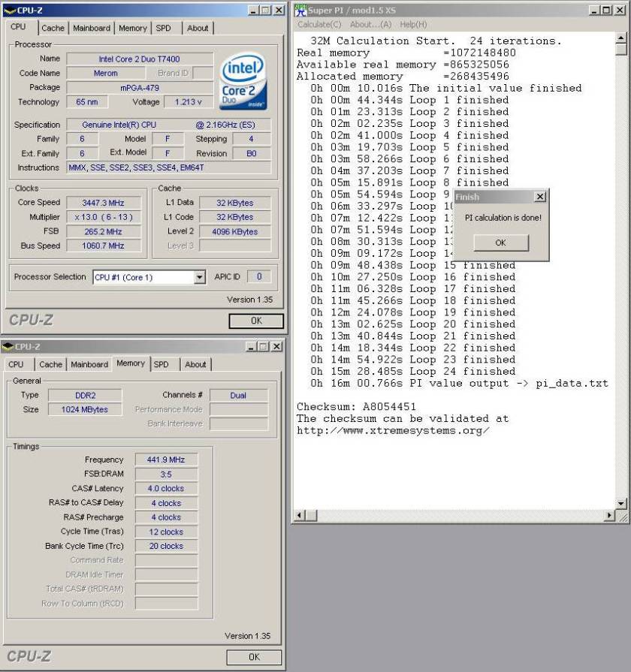Open the About...(A) menu in Super PI

click(371, 25)
